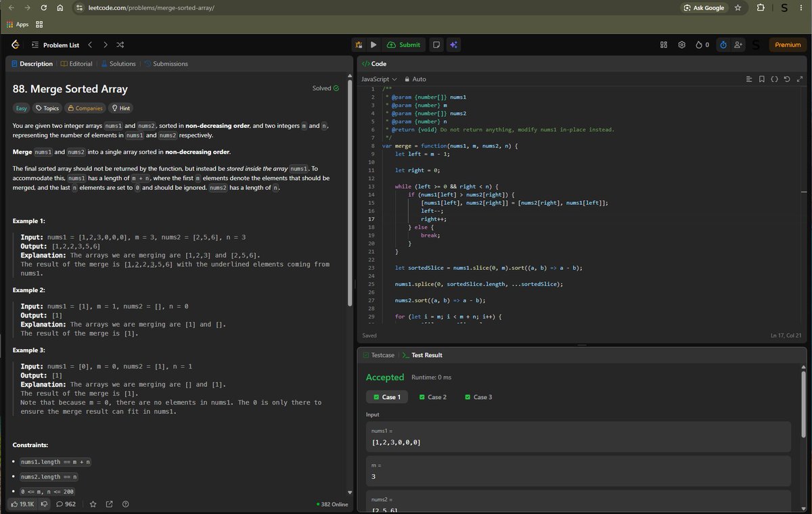Open the browser three-dot menu

[801, 8]
